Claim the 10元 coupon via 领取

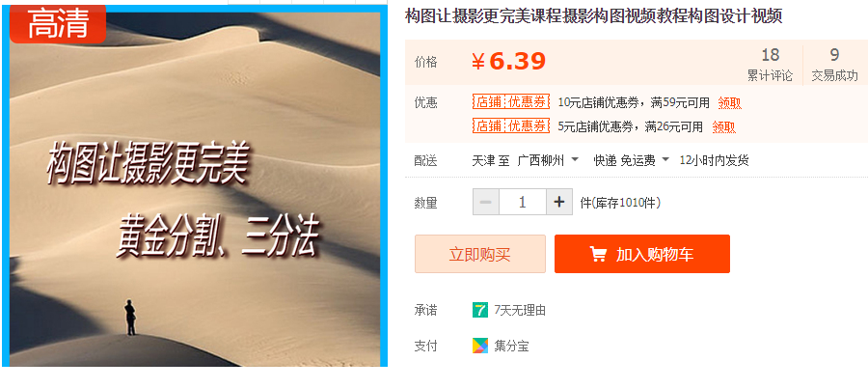730,102
